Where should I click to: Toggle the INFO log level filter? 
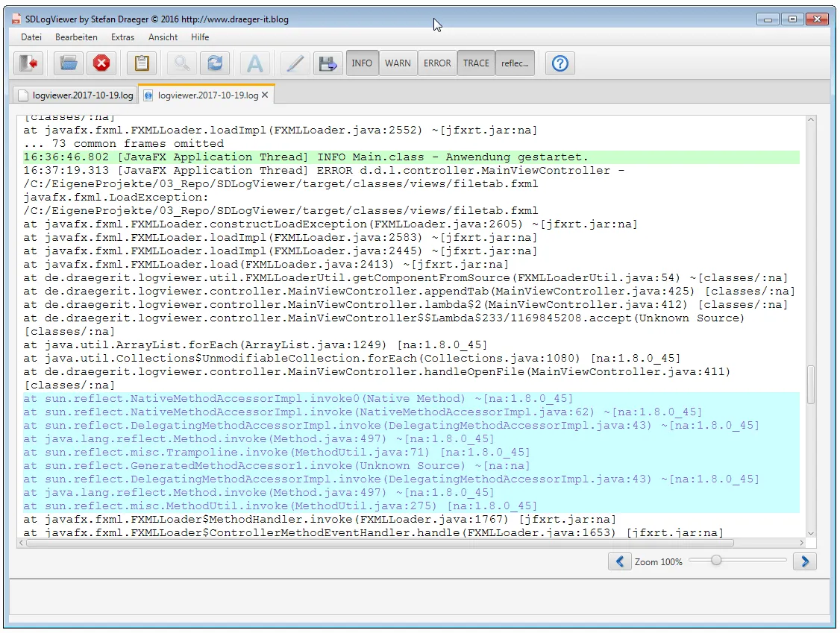click(x=362, y=63)
